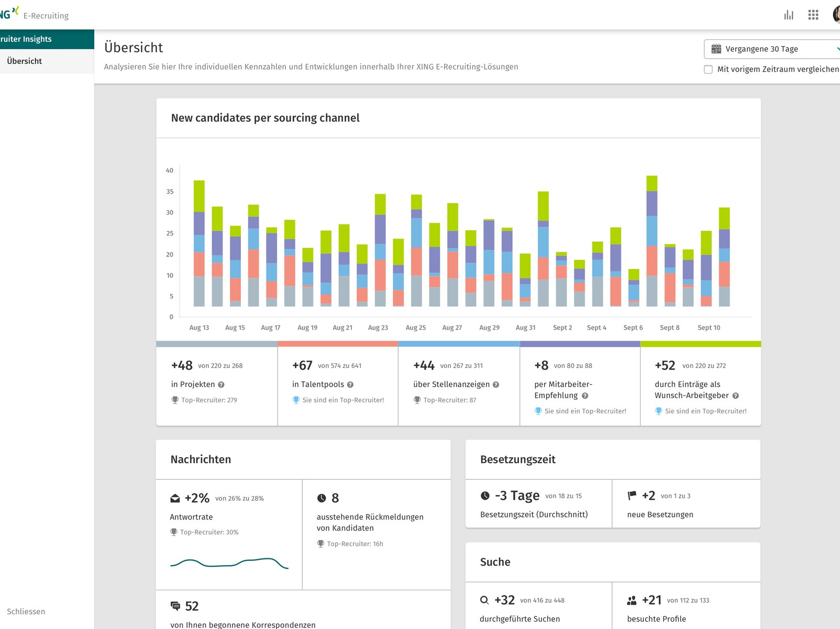840x629 pixels.
Task: Click the help icon beside in Talentpools
Action: tap(350, 385)
